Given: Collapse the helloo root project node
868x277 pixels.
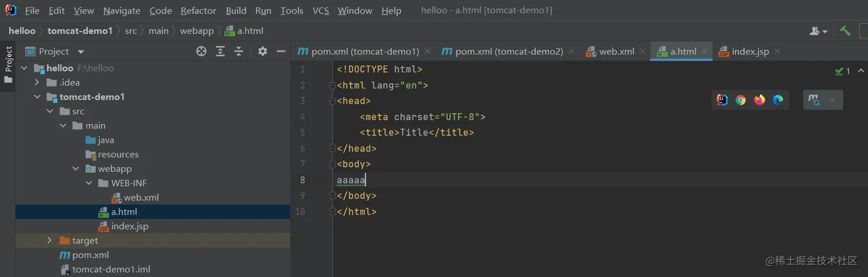Looking at the screenshot, I should (24, 68).
